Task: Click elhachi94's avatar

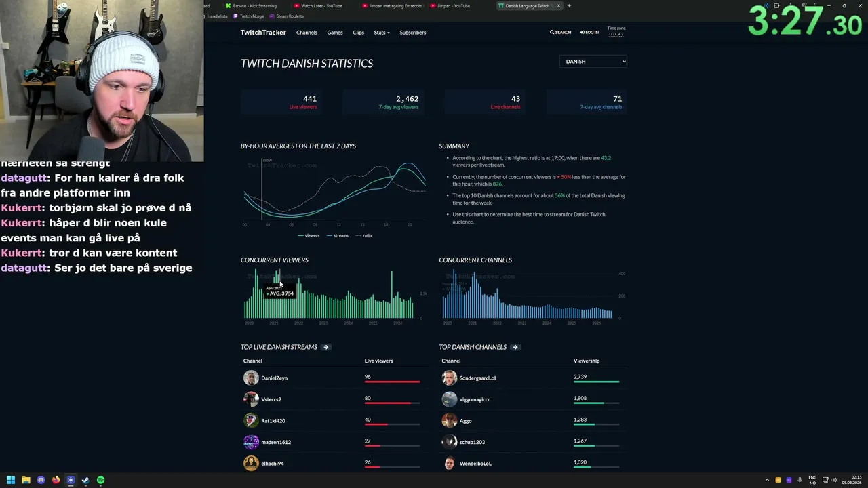Action: click(x=251, y=464)
